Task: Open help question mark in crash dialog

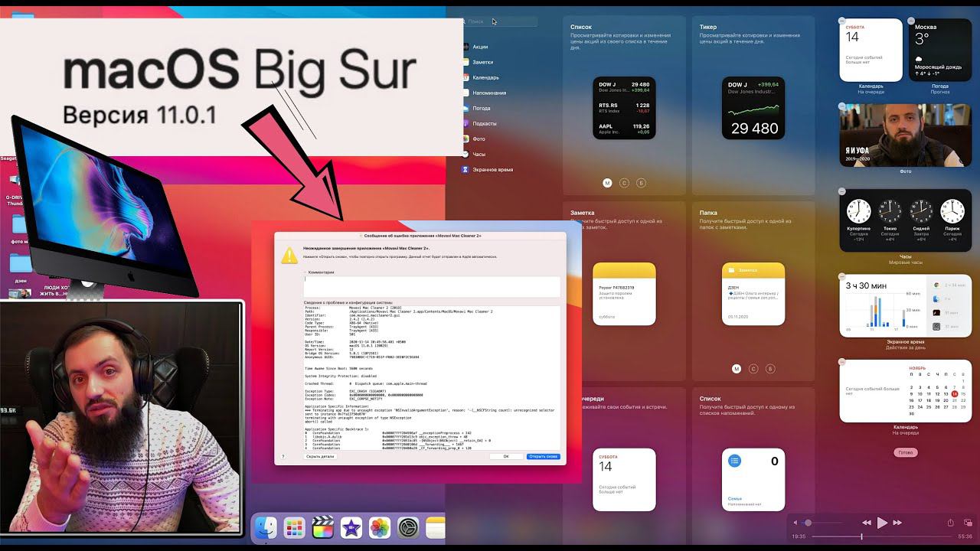Action: [x=283, y=456]
